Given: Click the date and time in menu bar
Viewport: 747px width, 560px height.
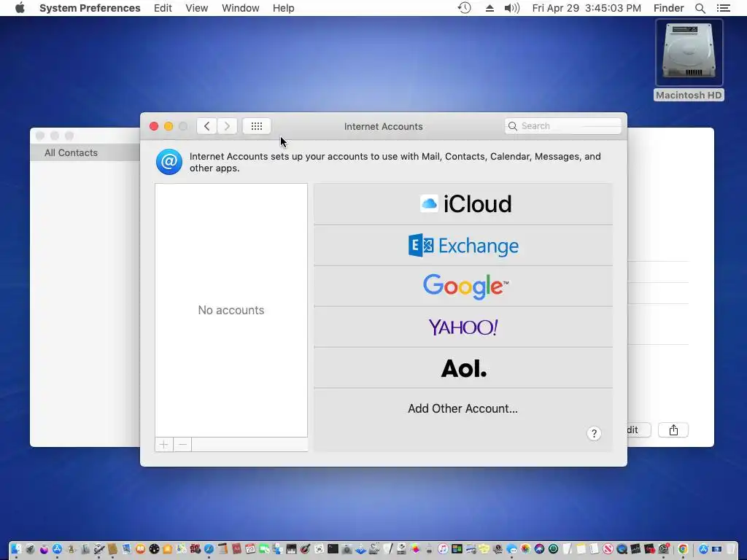Looking at the screenshot, I should point(587,8).
